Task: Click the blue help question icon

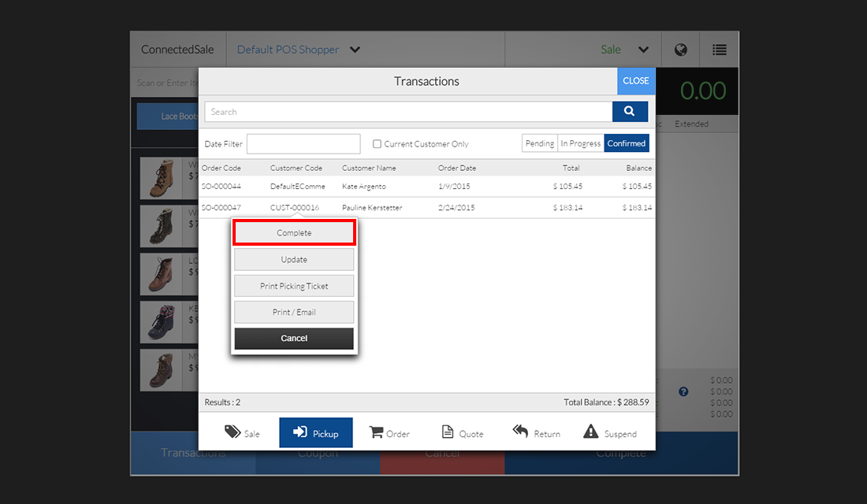Action: tap(683, 391)
